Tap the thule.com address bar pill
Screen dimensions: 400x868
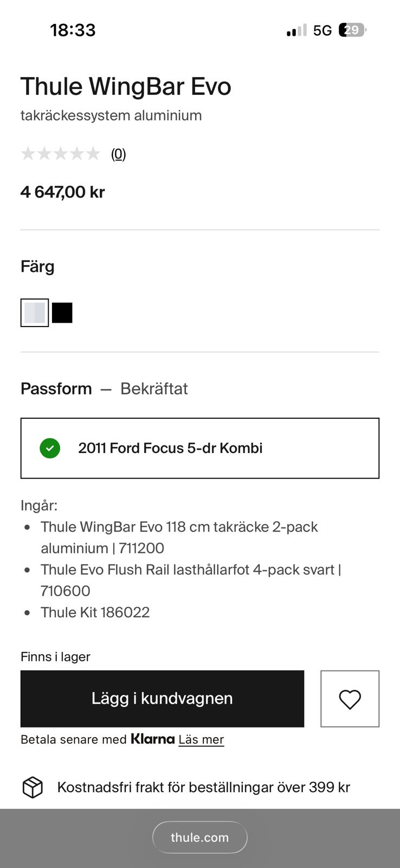[199, 837]
